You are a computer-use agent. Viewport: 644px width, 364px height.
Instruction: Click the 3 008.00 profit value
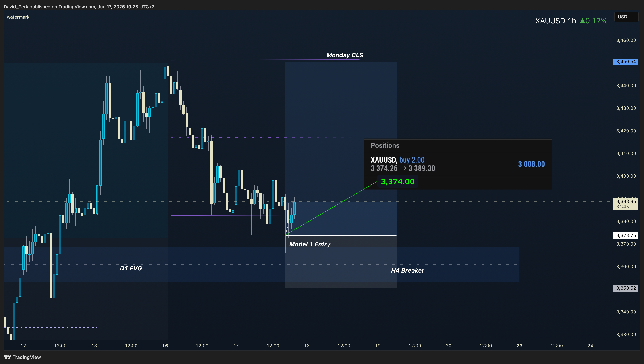pyautogui.click(x=531, y=164)
